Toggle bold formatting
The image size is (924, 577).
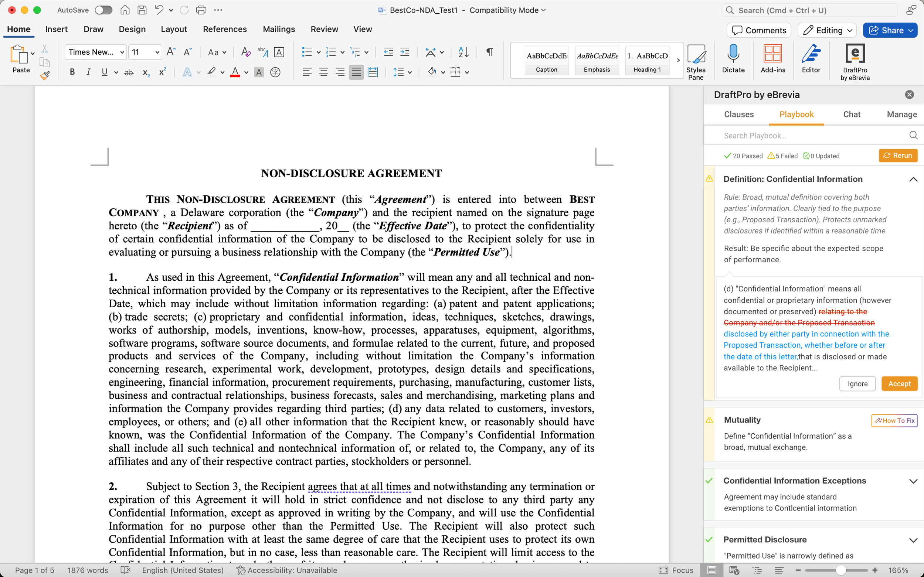(72, 72)
